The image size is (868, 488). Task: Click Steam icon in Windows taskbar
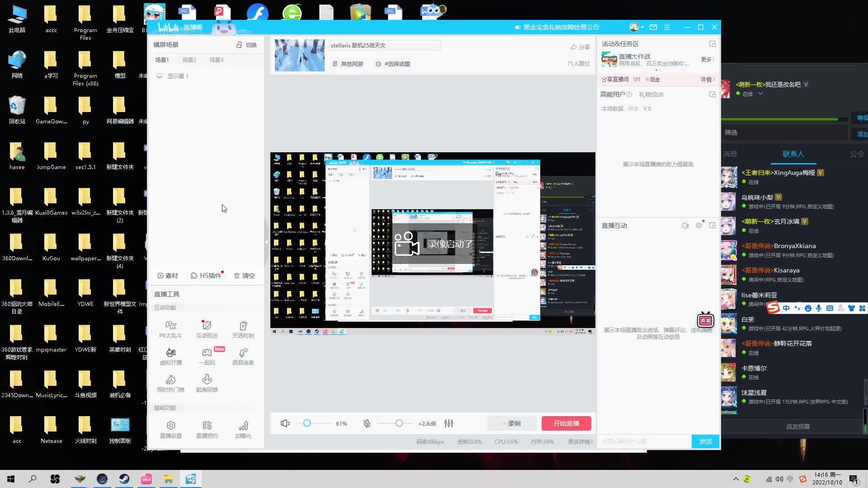(x=124, y=479)
